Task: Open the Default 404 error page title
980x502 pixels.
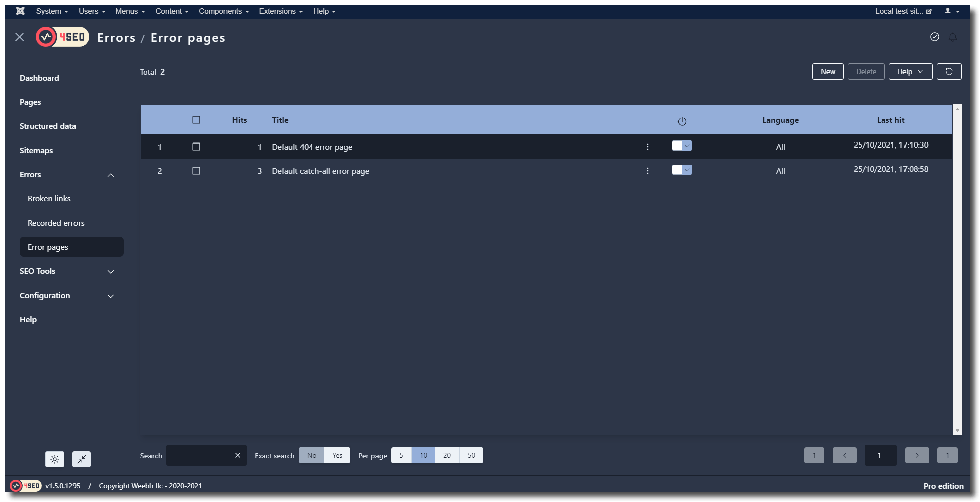Action: (312, 147)
